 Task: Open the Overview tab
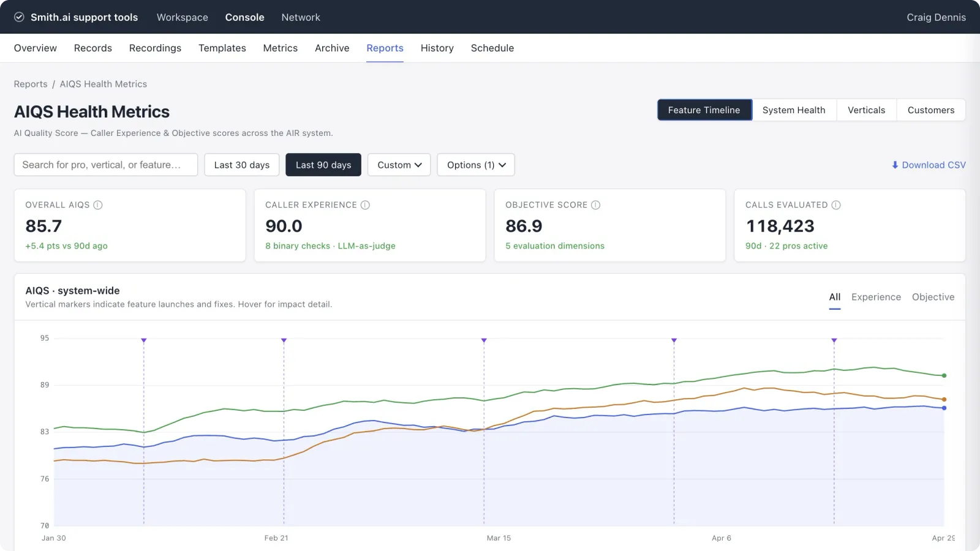[36, 48]
